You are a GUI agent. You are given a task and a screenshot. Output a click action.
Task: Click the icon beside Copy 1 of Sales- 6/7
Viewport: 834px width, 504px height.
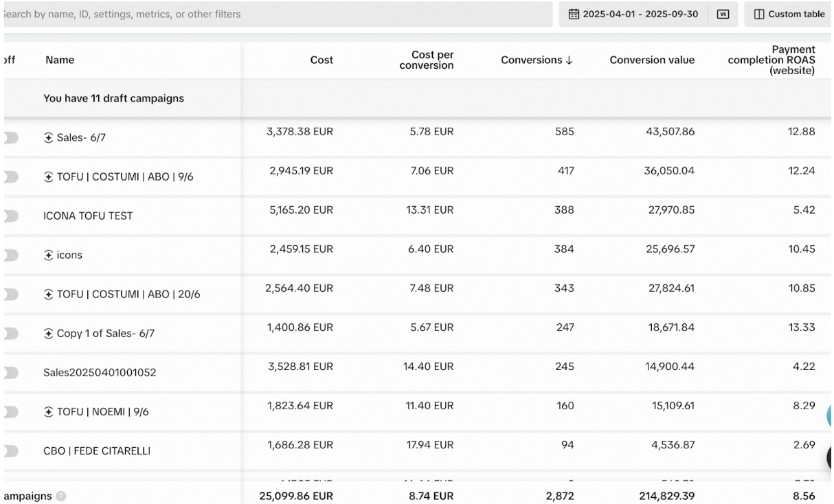49,334
